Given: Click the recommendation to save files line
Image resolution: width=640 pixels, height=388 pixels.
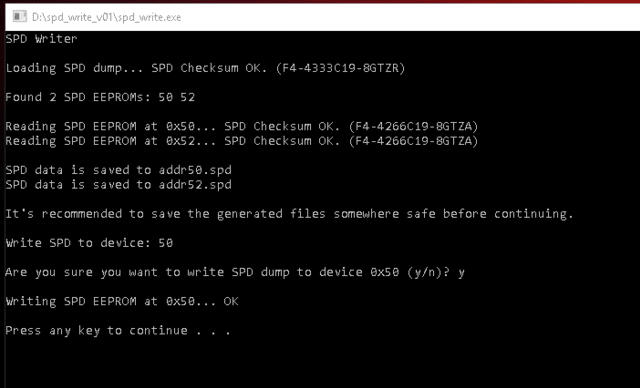Looking at the screenshot, I should (x=289, y=214).
